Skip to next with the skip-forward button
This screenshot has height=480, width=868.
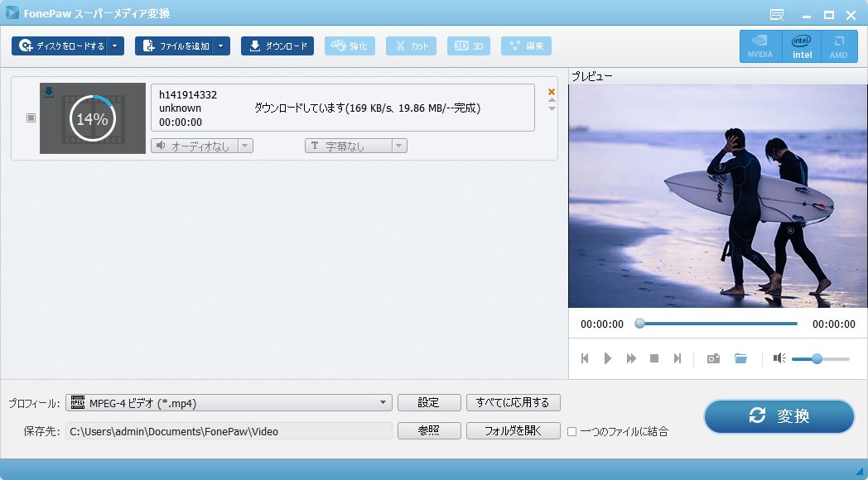point(677,358)
